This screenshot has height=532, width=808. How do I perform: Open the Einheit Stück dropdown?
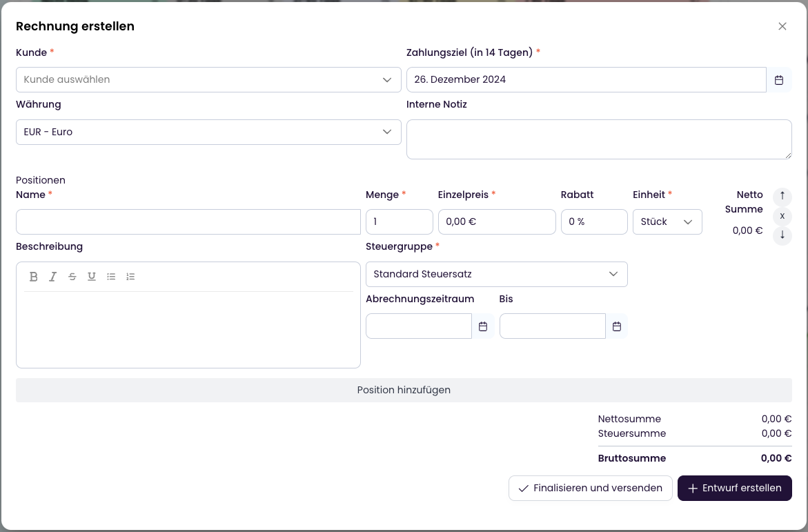667,221
